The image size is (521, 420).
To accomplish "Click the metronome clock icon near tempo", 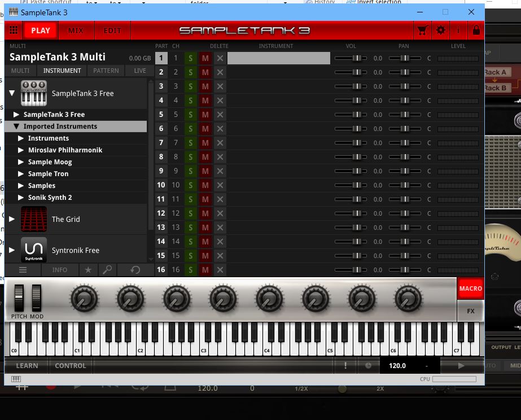I will 368,365.
